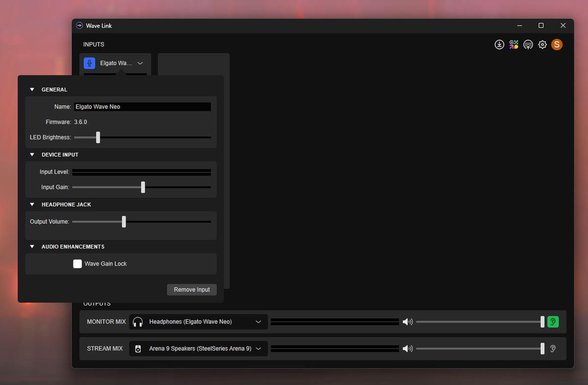
Task: Collapse the Device Input section triangle
Action: click(32, 154)
